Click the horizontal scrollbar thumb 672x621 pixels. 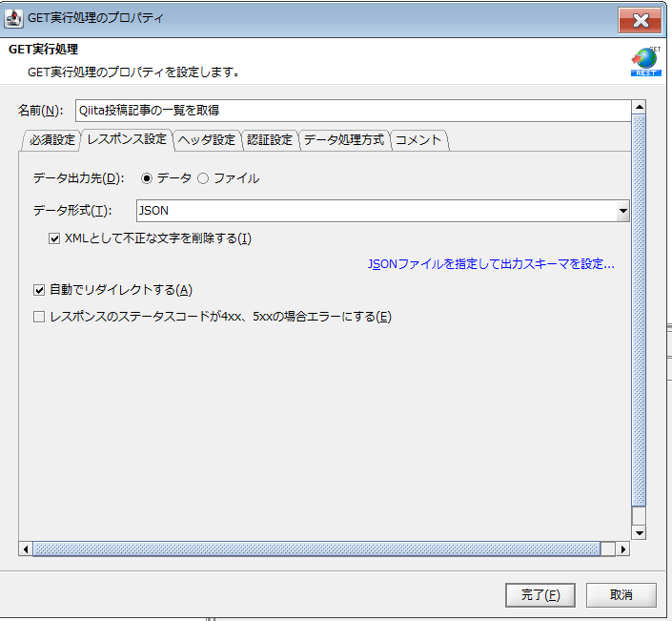pos(316,549)
